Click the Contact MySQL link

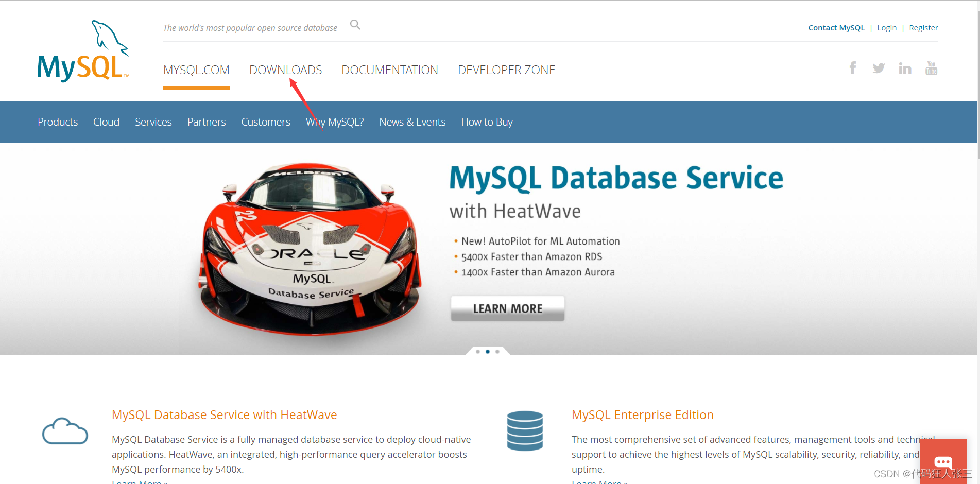point(836,28)
